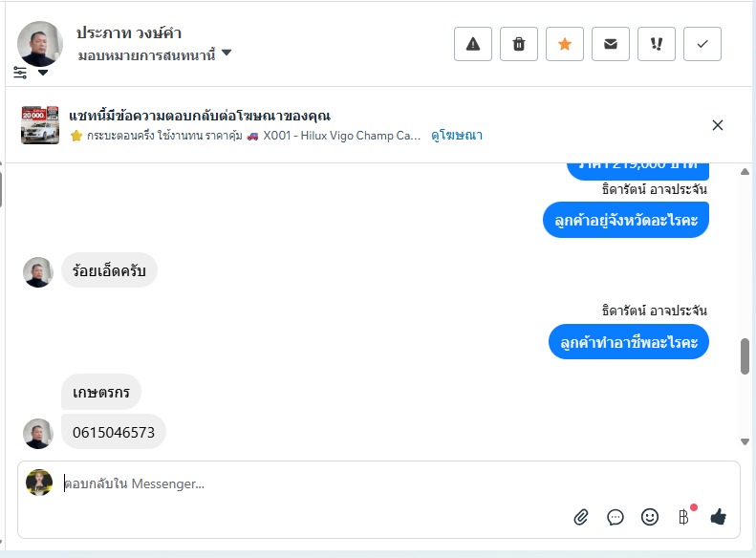Open the emoji picker

[650, 517]
